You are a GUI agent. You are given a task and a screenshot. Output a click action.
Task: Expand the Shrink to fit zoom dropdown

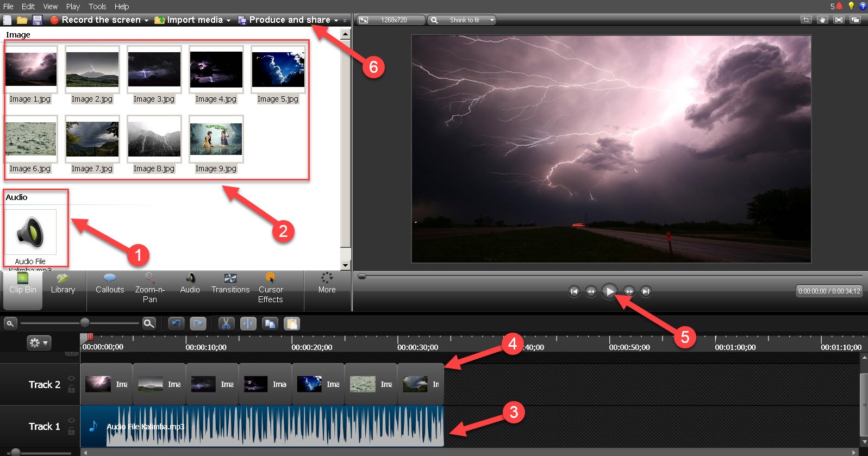[492, 20]
